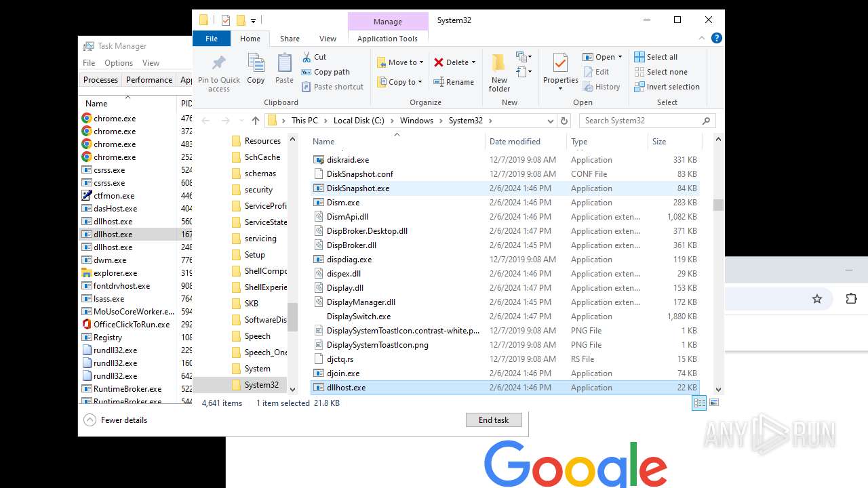Open the Easy access dropdown
The width and height of the screenshot is (868, 488).
pos(524,71)
